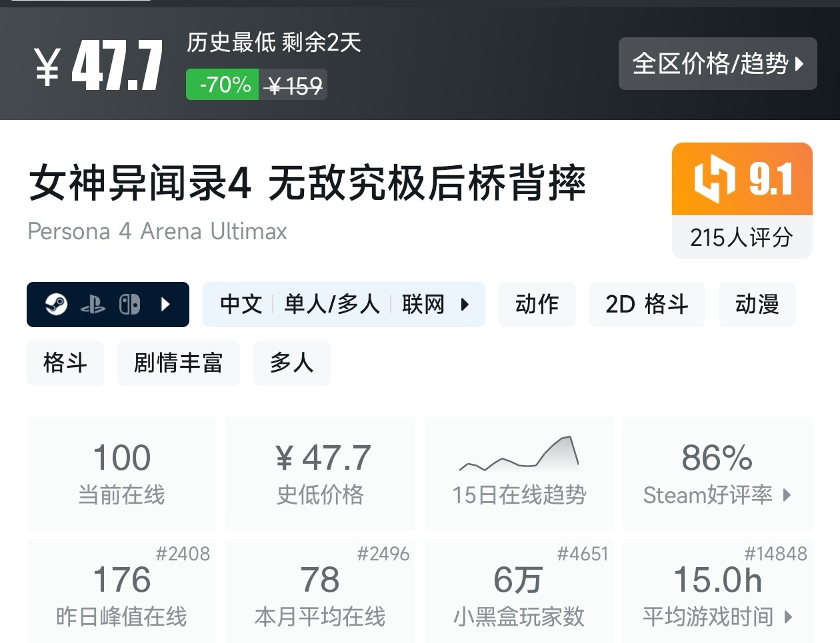Expand the platform list arrow

166,305
